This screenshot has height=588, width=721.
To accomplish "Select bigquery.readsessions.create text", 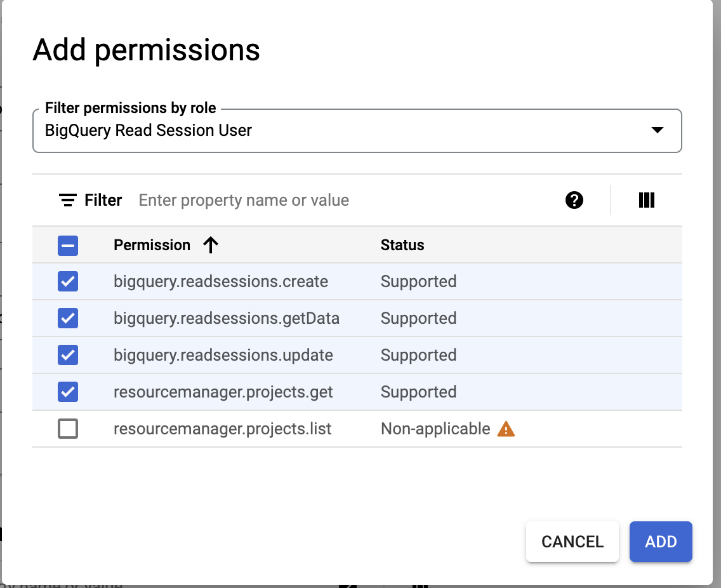I will coord(221,281).
